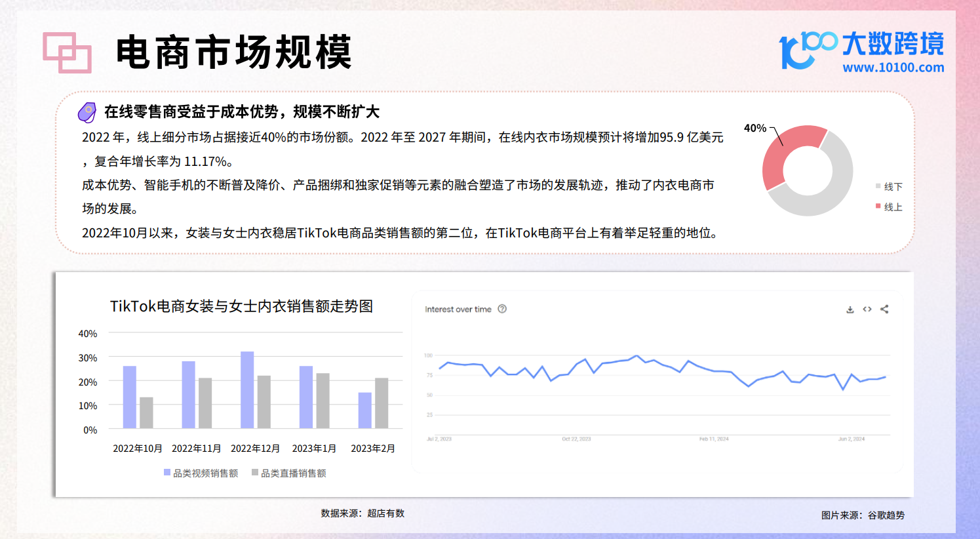Click the purple tag icon beside the subheading
The width and height of the screenshot is (980, 539).
pyautogui.click(x=87, y=112)
